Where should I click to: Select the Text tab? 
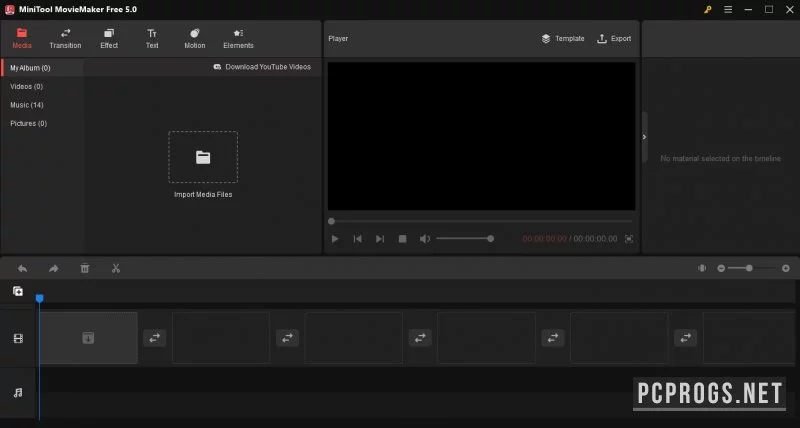tap(152, 39)
